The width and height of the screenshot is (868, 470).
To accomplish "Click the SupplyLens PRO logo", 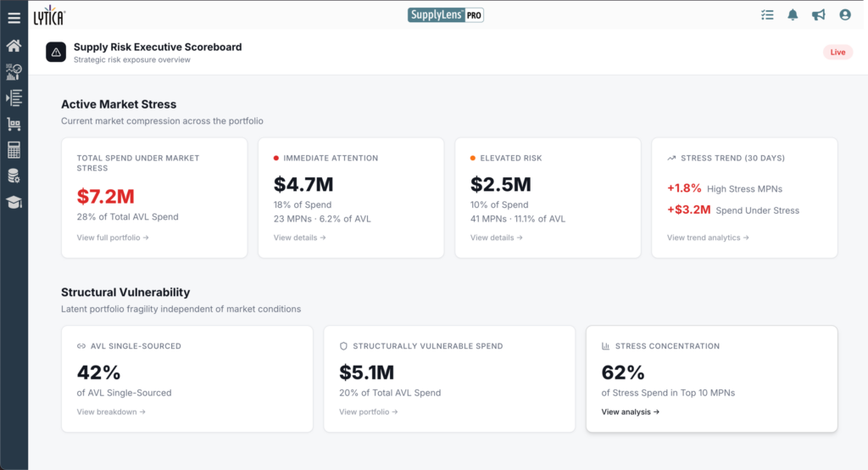I will (445, 15).
